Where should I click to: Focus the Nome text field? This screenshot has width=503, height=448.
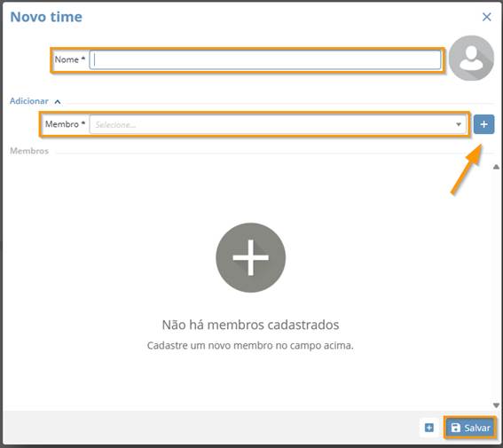[265, 60]
